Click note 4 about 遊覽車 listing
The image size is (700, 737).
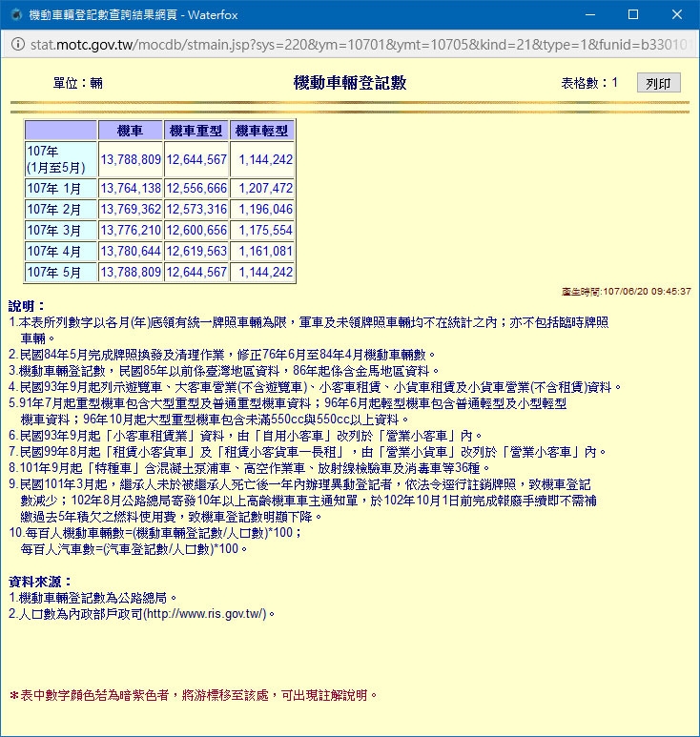click(x=316, y=387)
